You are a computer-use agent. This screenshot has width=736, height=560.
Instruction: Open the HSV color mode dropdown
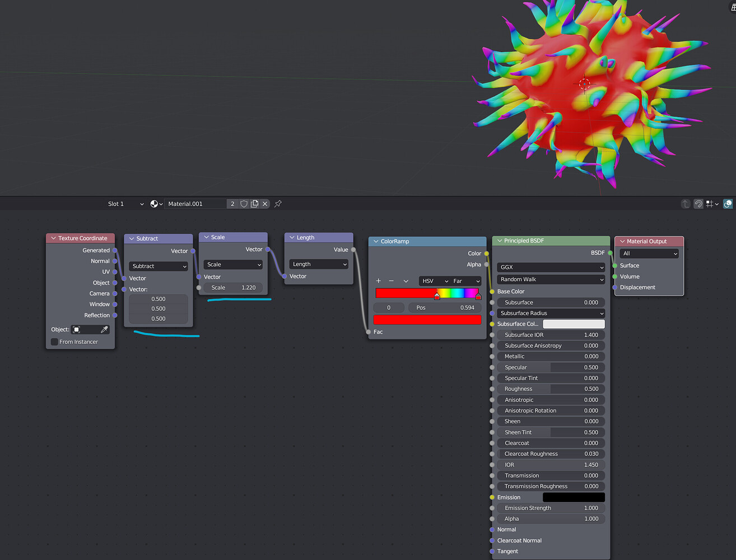click(435, 281)
